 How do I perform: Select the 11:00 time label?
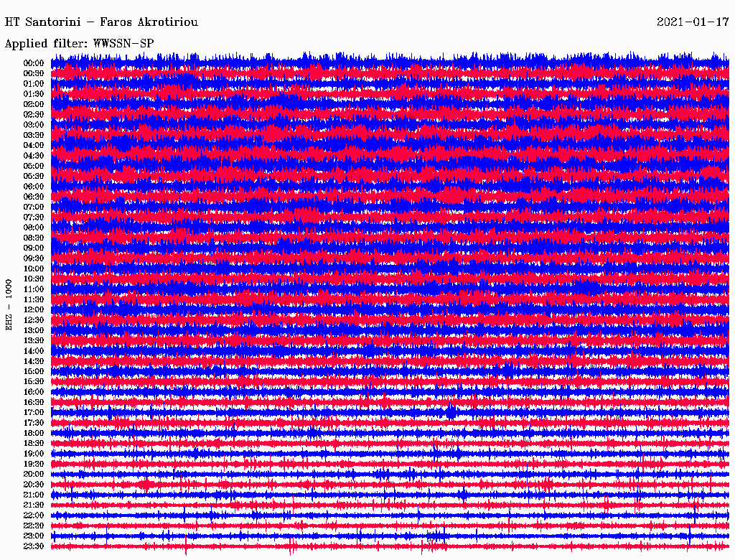point(34,289)
